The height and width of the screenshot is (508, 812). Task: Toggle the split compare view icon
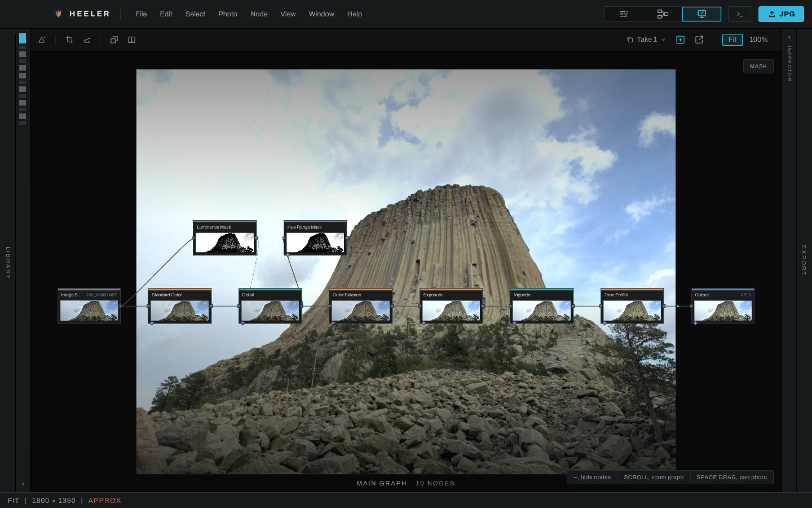click(131, 40)
